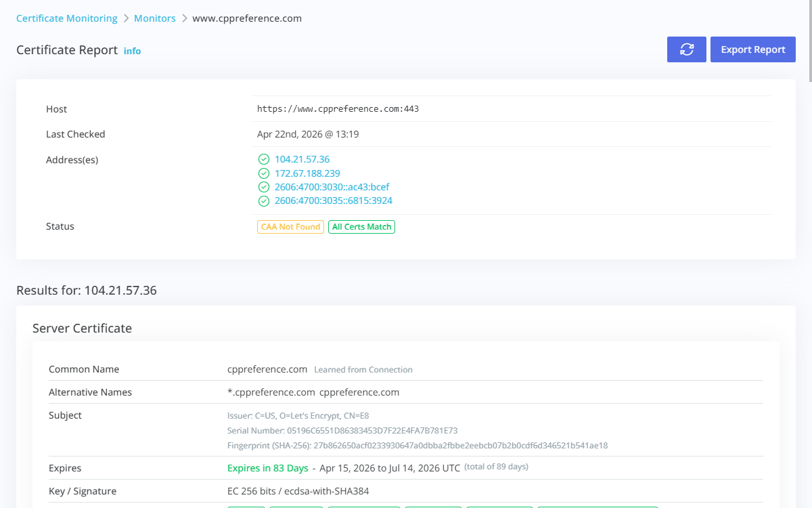This screenshot has height=508, width=812.
Task: Navigate to Monitors via breadcrumb
Action: tap(155, 18)
